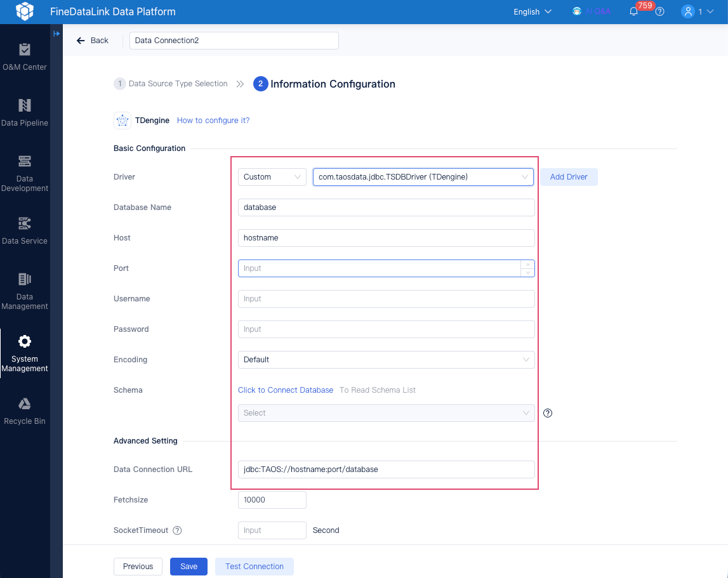The height and width of the screenshot is (578, 728).
Task: Save the data connection
Action: 189,567
